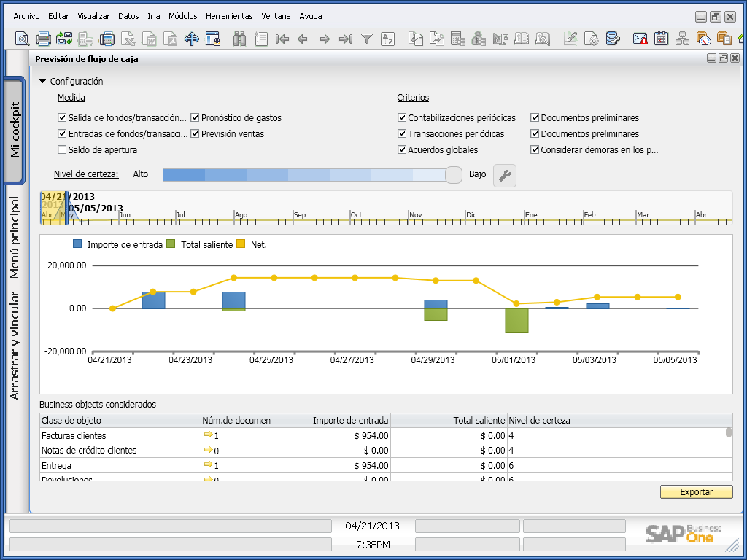Click the add new record icon
This screenshot has height=560, width=747.
[x=260, y=39]
